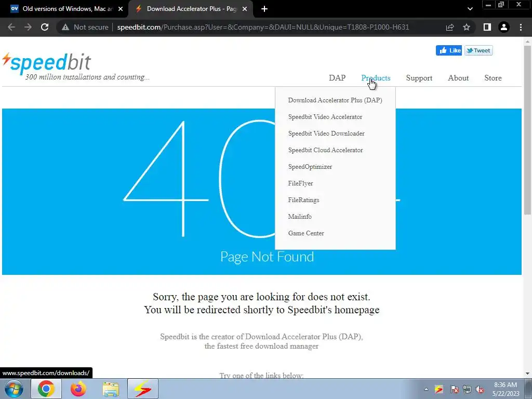Image resolution: width=532 pixels, height=399 pixels.
Task: Share this page icon in address bar
Action: pos(450,27)
